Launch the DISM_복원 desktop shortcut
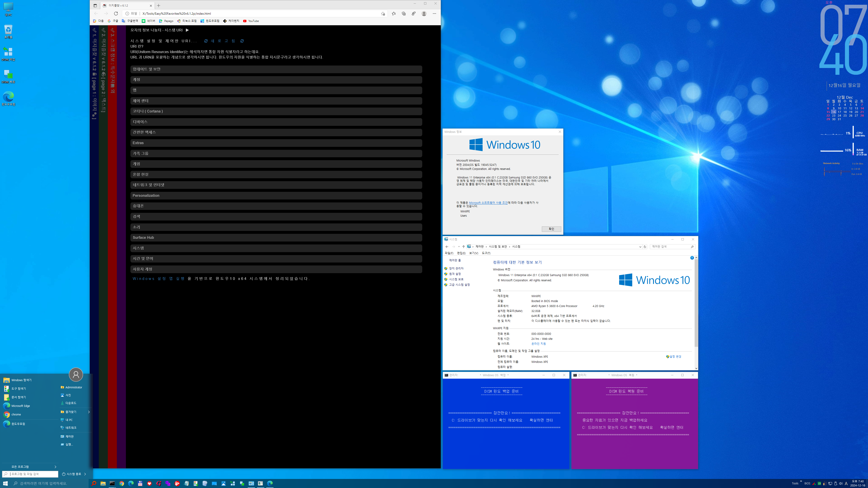This screenshot has width=868, height=488. 8,76
